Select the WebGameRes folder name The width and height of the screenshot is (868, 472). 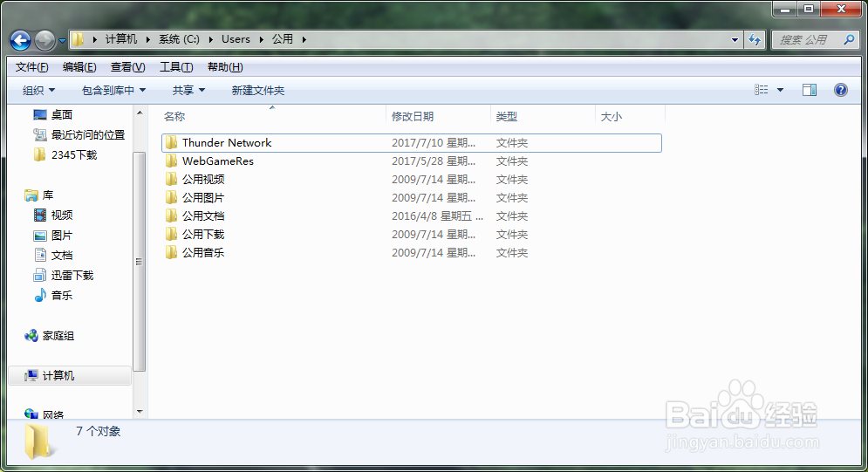(x=218, y=161)
